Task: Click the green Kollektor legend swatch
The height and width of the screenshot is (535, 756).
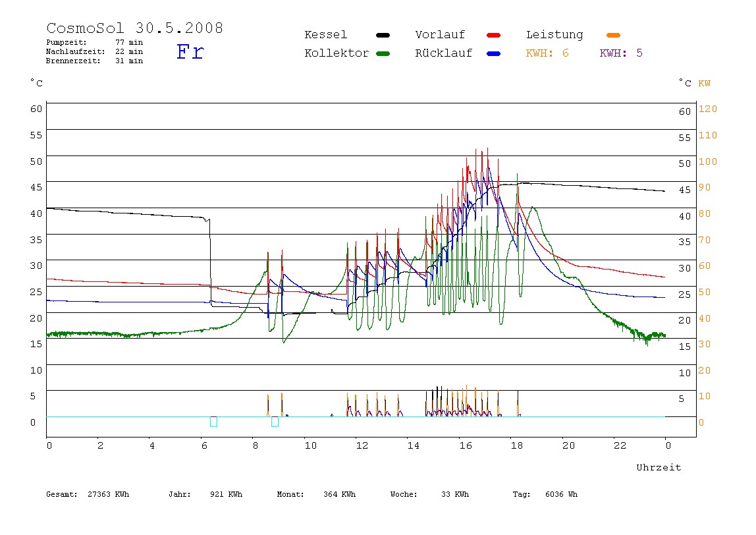Action: 383,53
